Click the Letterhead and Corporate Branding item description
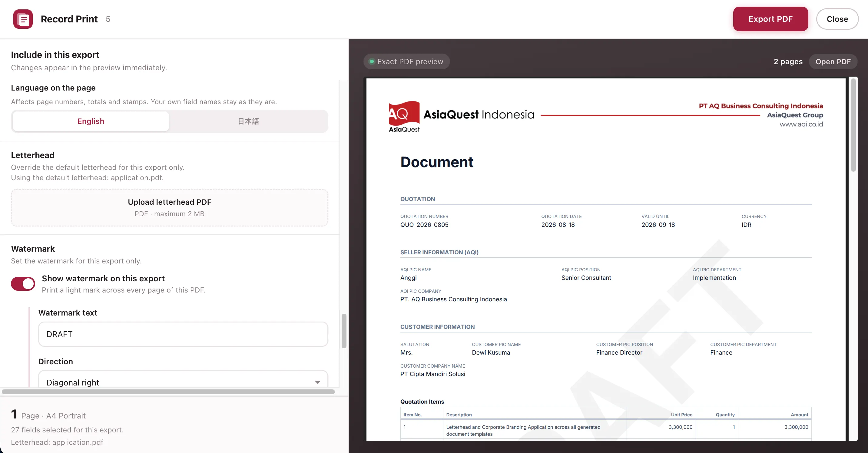Image resolution: width=868 pixels, height=453 pixels. coord(523,430)
